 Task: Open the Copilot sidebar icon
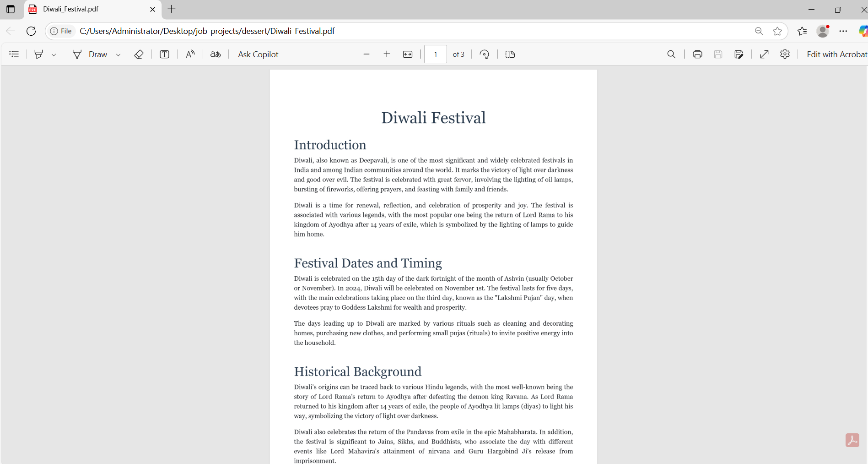pyautogui.click(x=863, y=31)
